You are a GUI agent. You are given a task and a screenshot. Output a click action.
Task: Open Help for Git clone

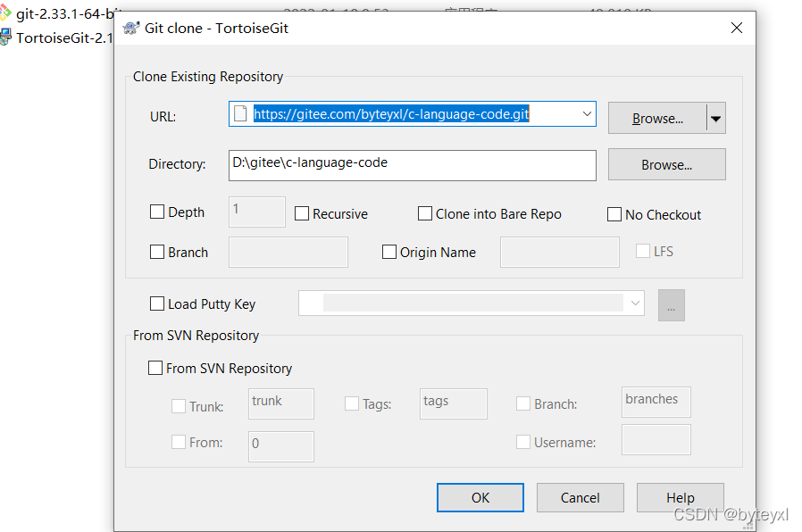point(681,498)
